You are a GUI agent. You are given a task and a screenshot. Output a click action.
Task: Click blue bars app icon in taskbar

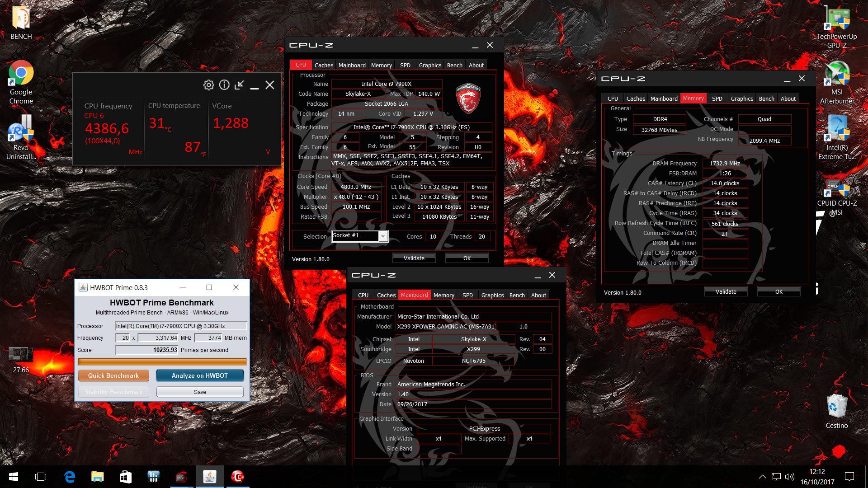coord(154,477)
